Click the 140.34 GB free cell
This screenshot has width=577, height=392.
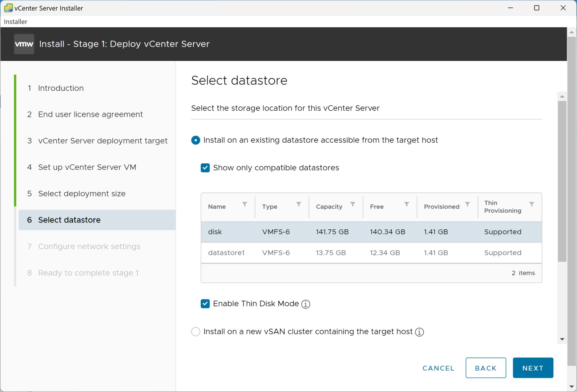click(387, 232)
